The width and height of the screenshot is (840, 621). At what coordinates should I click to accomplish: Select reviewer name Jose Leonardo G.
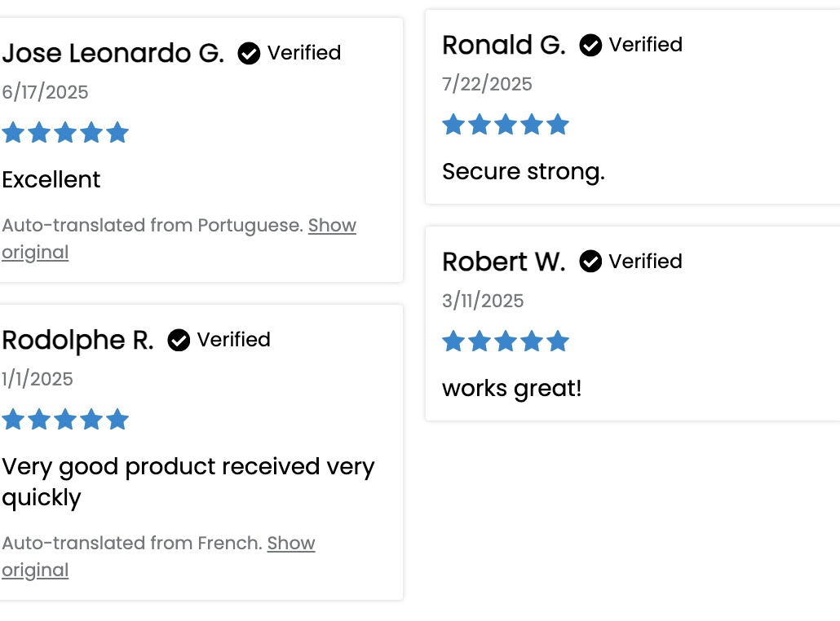[x=113, y=53]
